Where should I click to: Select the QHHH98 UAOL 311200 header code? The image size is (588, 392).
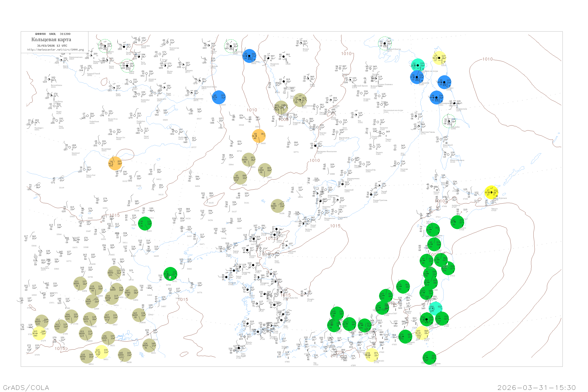click(53, 34)
